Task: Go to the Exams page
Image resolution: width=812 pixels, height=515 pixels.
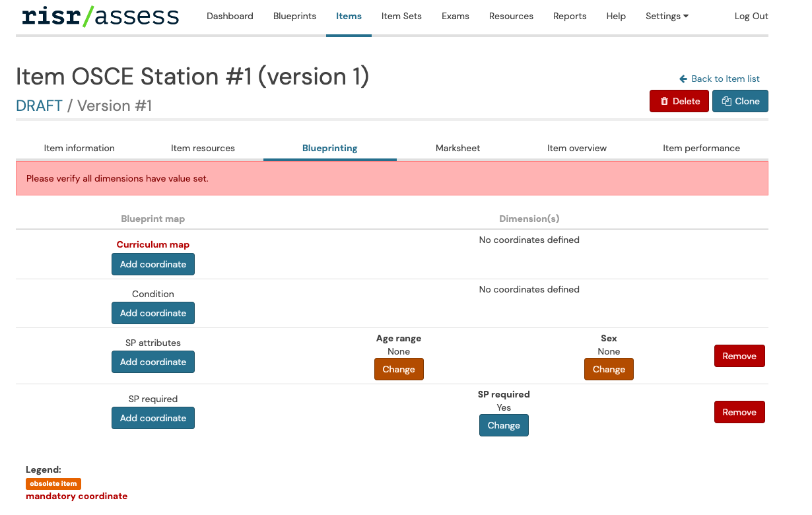Action: [455, 16]
